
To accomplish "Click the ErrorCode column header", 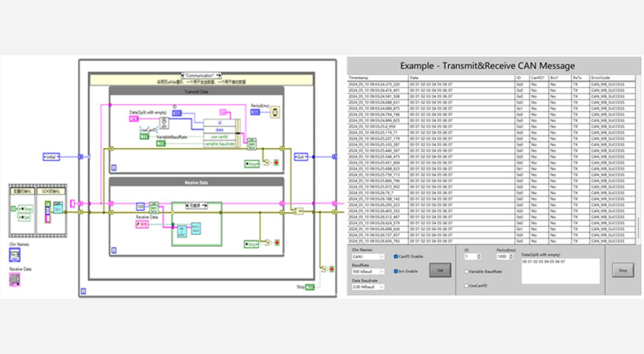I will point(612,78).
